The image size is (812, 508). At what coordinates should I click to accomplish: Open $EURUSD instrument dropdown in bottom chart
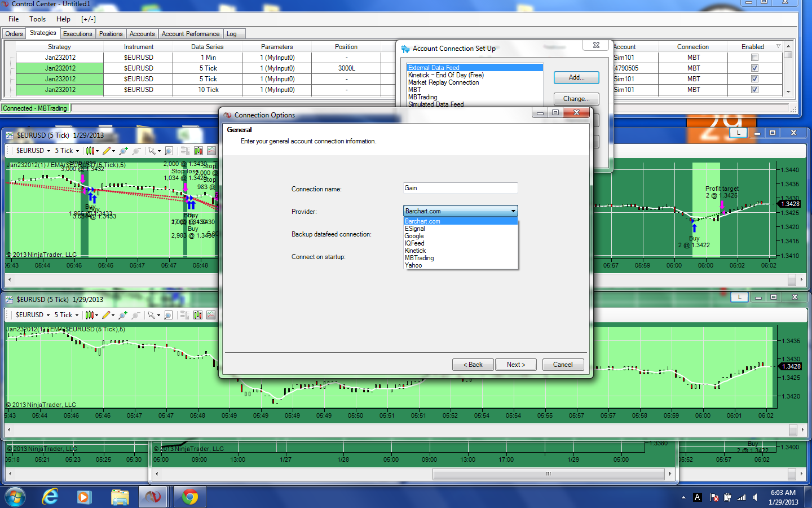click(x=33, y=315)
